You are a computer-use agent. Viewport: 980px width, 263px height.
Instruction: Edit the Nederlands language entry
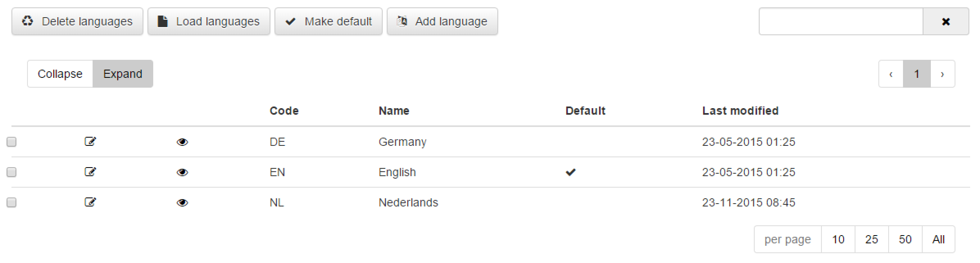[90, 202]
